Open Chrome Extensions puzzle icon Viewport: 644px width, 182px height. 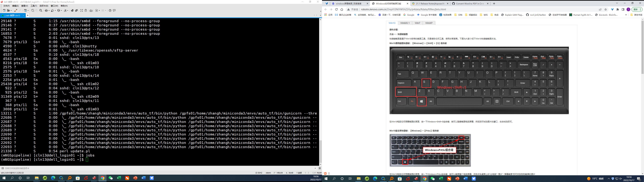(618, 10)
